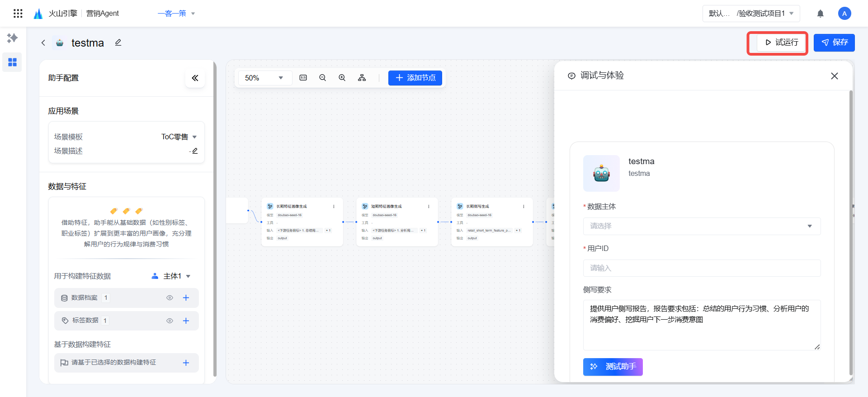
Task: Collapse the 助手配置 panel
Action: click(x=195, y=78)
